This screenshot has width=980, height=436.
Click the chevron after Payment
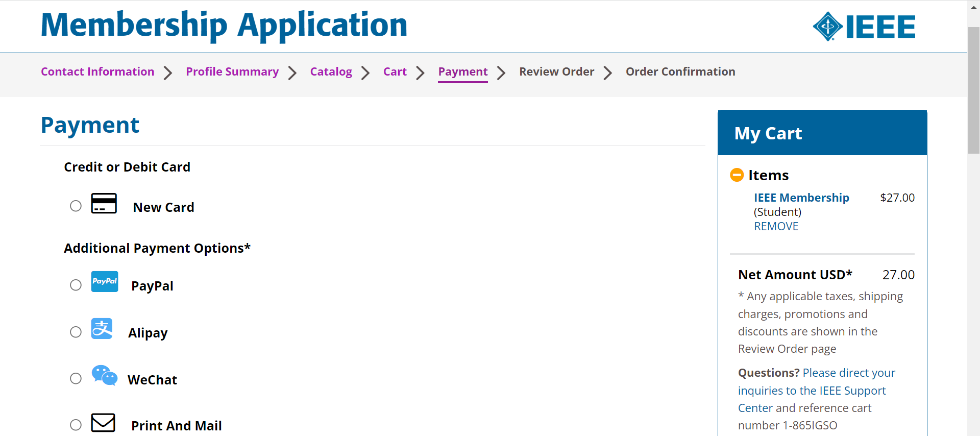click(x=501, y=73)
